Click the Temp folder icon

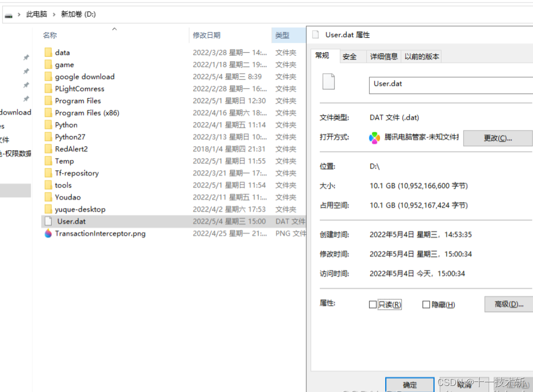coord(48,161)
